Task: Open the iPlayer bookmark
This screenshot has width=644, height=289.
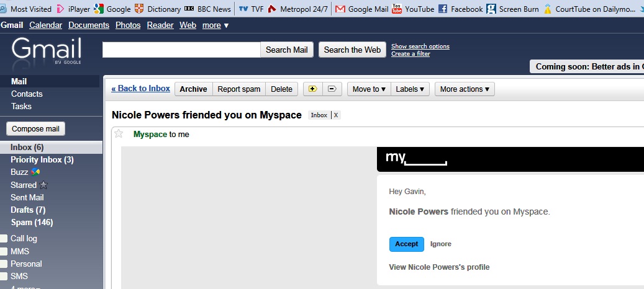Action: point(73,9)
